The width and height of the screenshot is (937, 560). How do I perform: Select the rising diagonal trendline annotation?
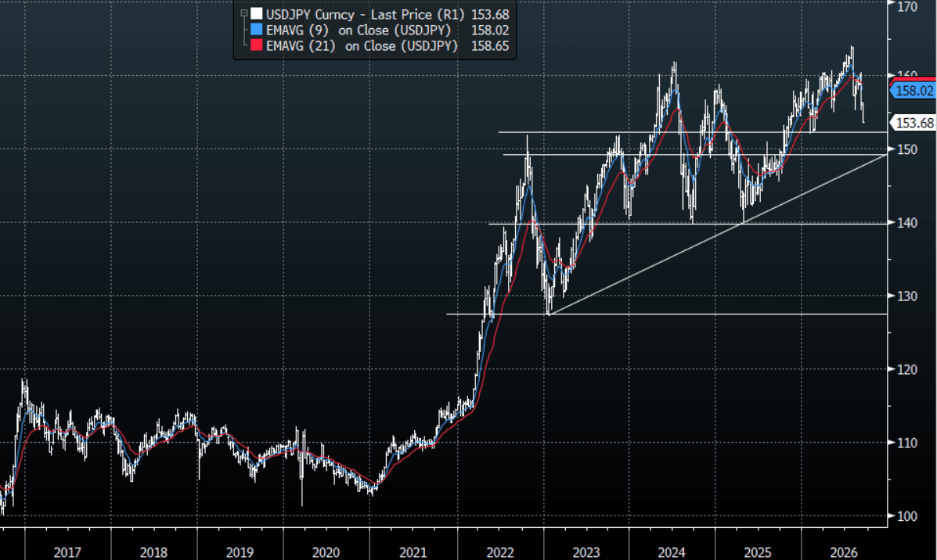click(717, 235)
